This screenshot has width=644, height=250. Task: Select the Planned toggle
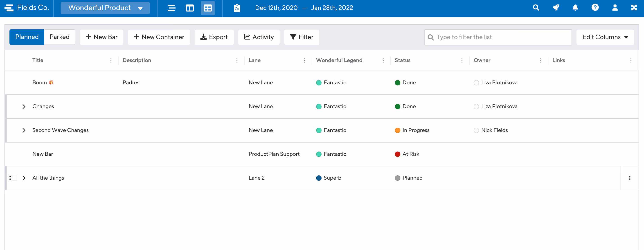(x=27, y=37)
